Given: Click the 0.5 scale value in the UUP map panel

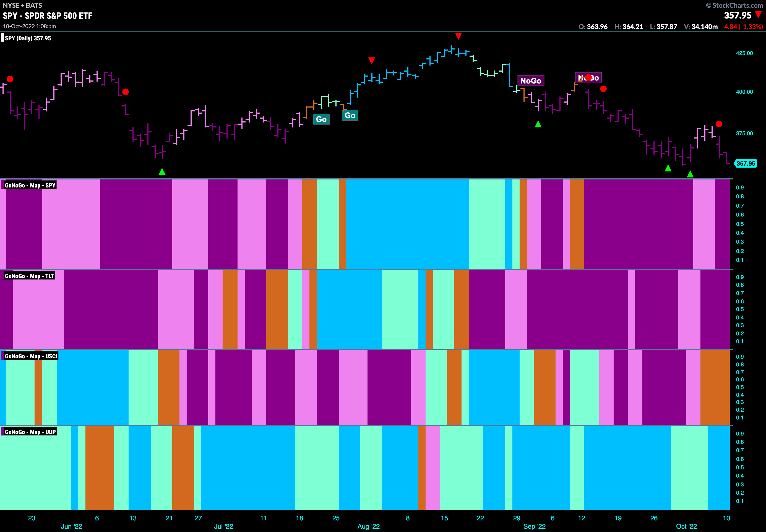Looking at the screenshot, I should tap(740, 467).
